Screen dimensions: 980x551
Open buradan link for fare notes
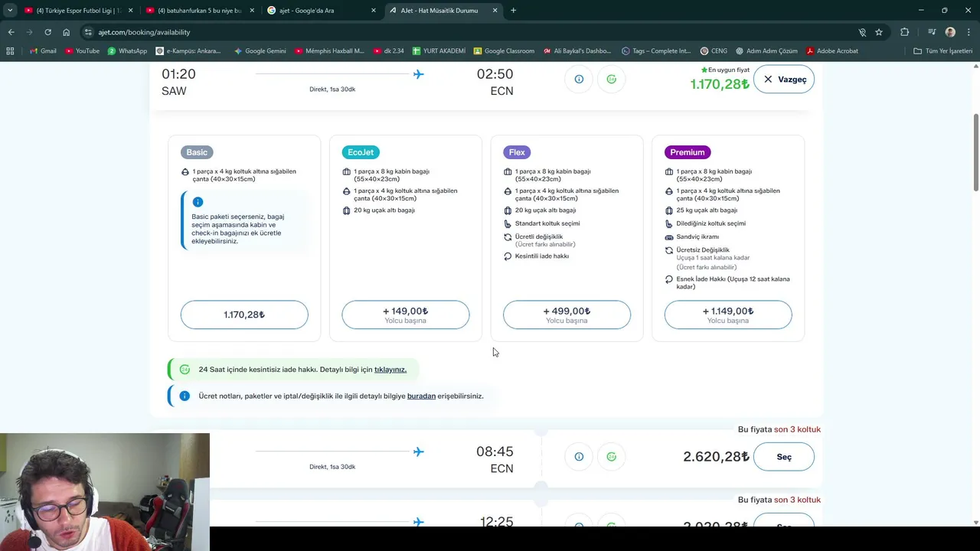tap(421, 396)
